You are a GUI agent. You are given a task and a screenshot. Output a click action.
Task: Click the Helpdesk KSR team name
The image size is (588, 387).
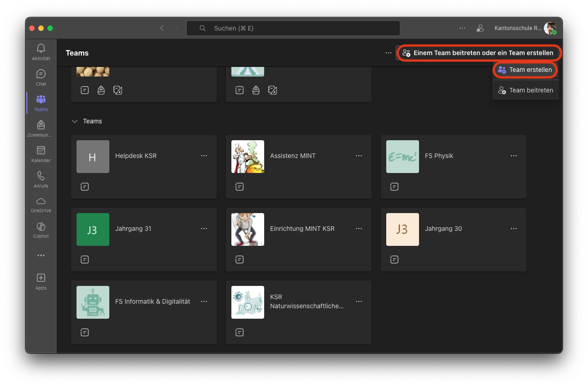tap(136, 156)
